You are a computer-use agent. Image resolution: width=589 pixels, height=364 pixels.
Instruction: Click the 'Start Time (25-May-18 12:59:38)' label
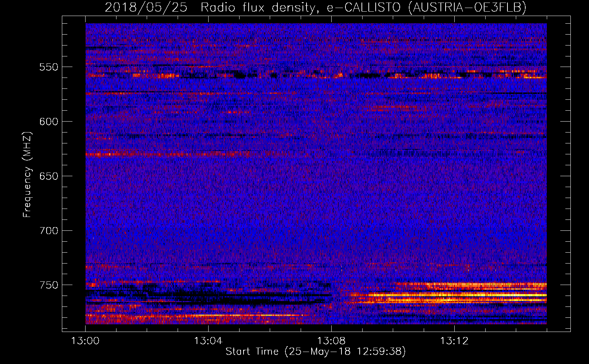[x=316, y=352]
